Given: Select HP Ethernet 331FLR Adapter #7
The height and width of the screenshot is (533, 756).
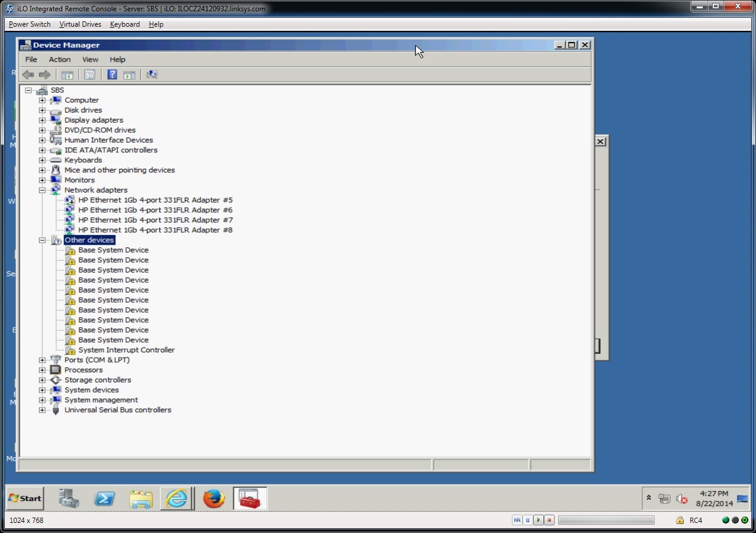Looking at the screenshot, I should (155, 220).
